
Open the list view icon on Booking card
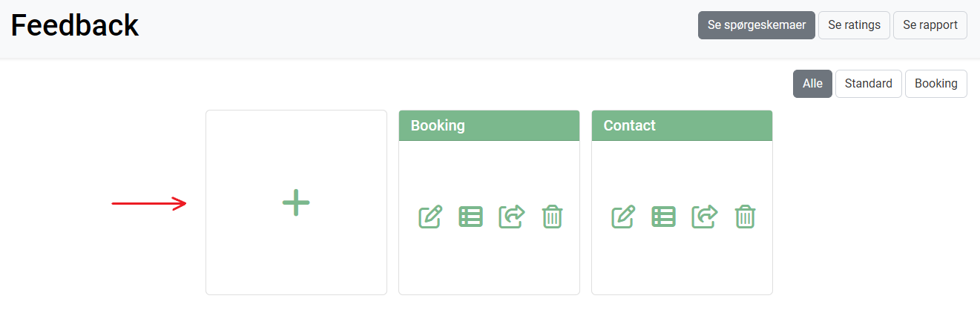[x=470, y=217]
